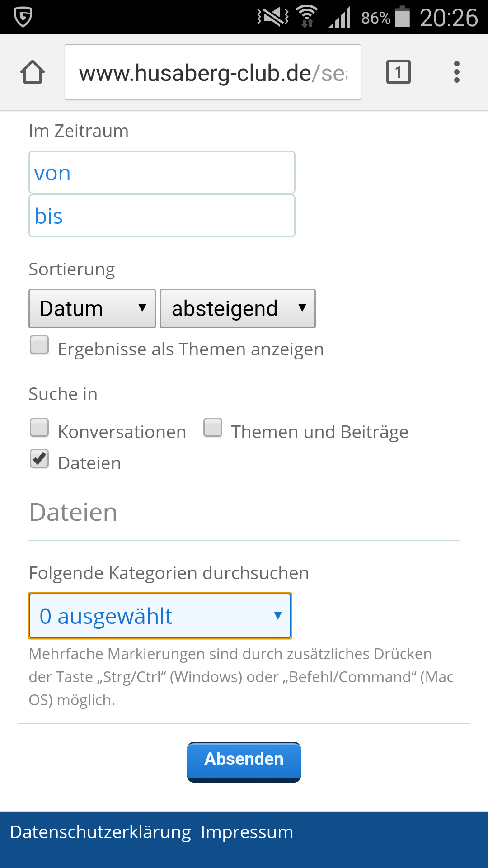Tap the browser home icon
Image resolution: width=488 pixels, height=868 pixels.
pos(33,72)
